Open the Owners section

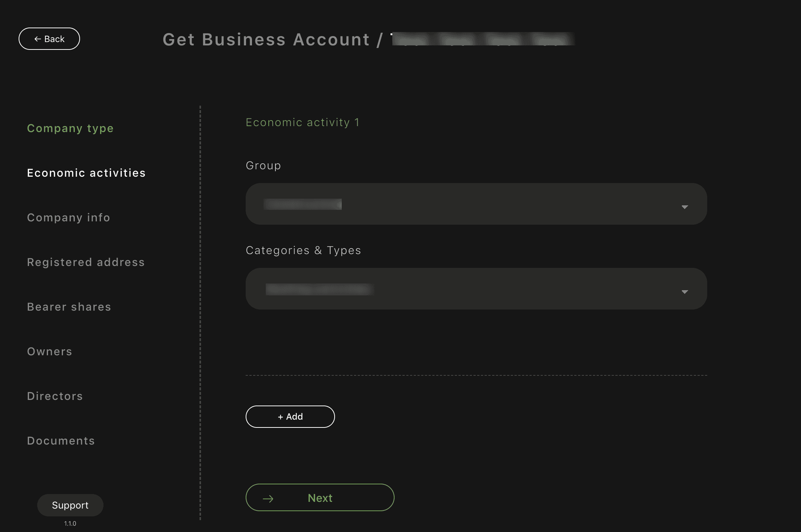(50, 352)
